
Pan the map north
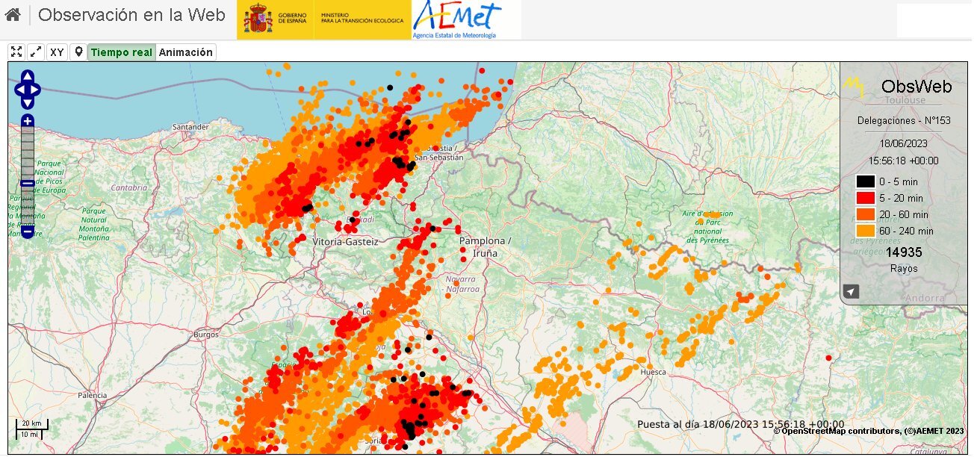pyautogui.click(x=28, y=76)
